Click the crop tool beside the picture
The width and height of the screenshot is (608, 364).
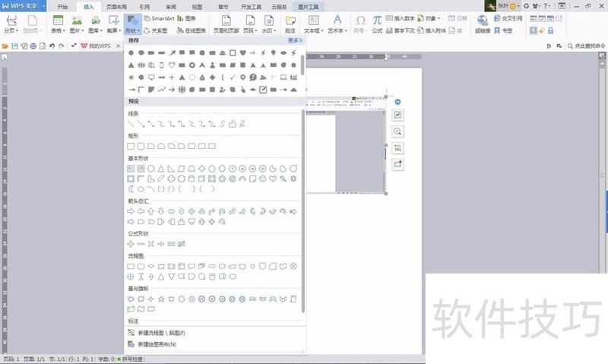point(397,148)
